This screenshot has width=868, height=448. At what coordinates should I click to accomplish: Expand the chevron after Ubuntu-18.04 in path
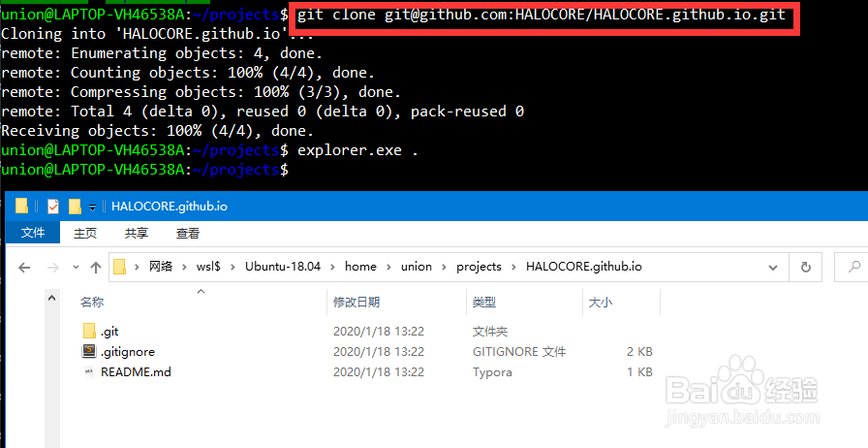tap(332, 268)
